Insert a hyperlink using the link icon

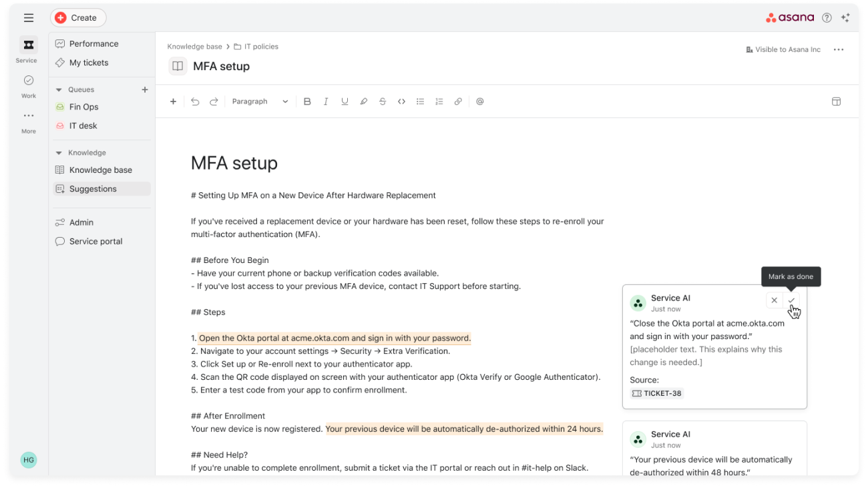tap(458, 101)
